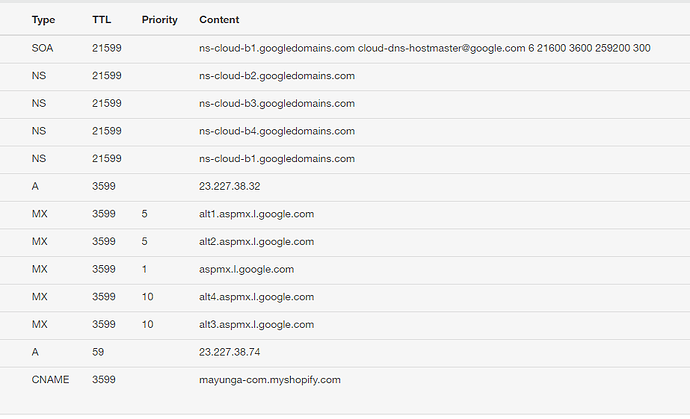This screenshot has width=690, height=419.
Task: Select the alt1.aspmx.l.google.com mail server
Action: click(257, 214)
